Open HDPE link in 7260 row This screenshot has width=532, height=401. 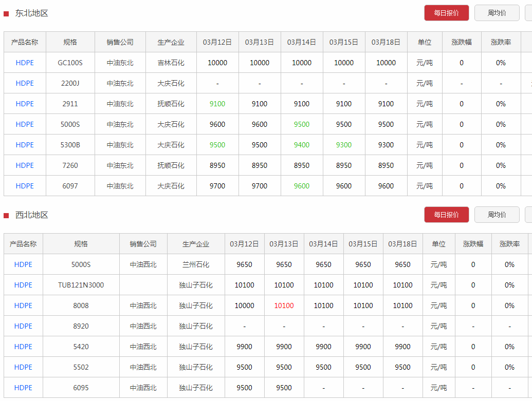25,165
